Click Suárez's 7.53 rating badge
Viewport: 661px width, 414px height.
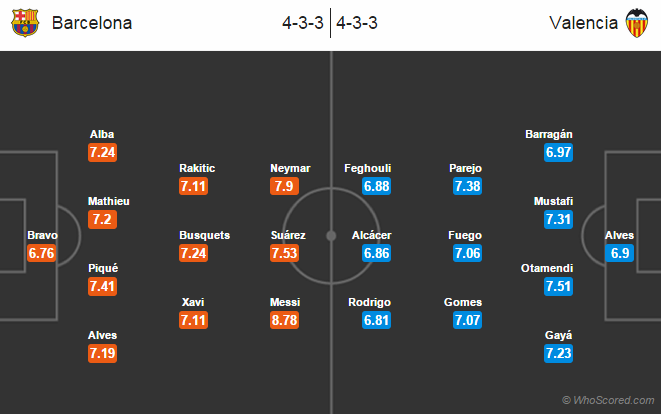pyautogui.click(x=285, y=253)
